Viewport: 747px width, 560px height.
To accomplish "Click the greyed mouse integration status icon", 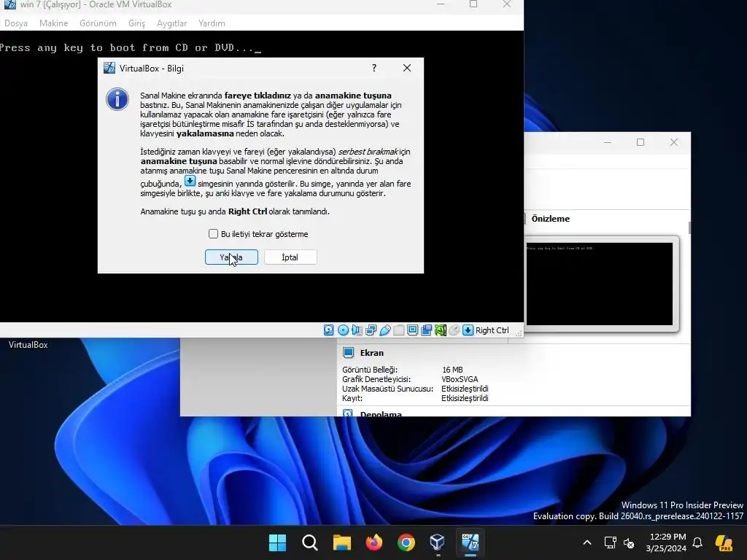I will click(x=454, y=330).
